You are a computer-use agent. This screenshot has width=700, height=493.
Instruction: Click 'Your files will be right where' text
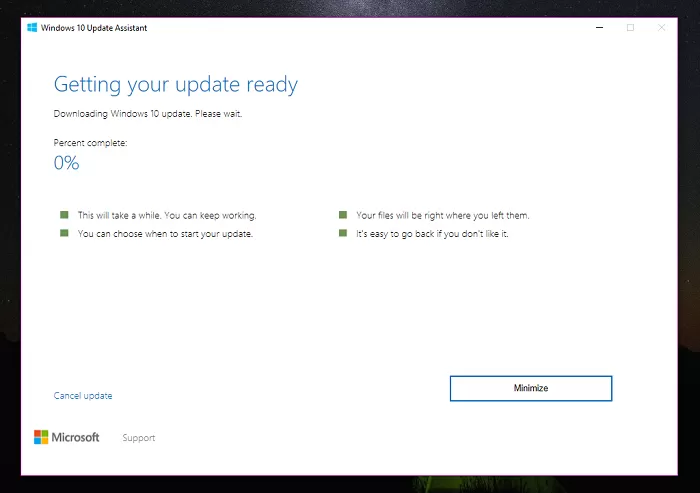pyautogui.click(x=442, y=215)
